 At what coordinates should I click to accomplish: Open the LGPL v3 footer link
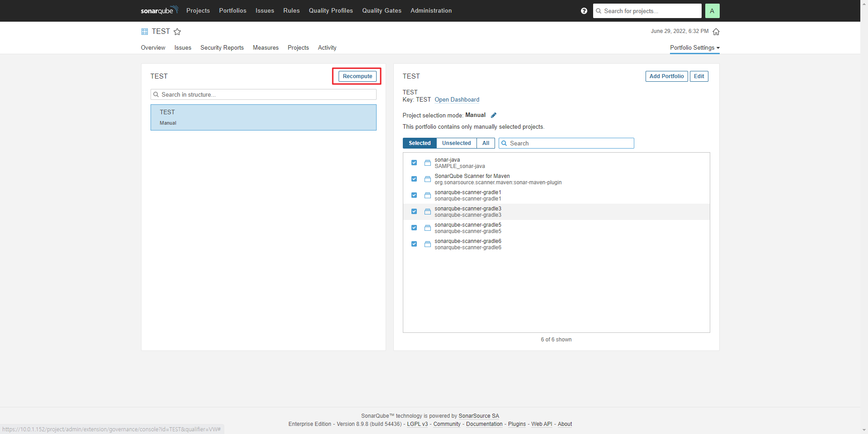(x=417, y=424)
